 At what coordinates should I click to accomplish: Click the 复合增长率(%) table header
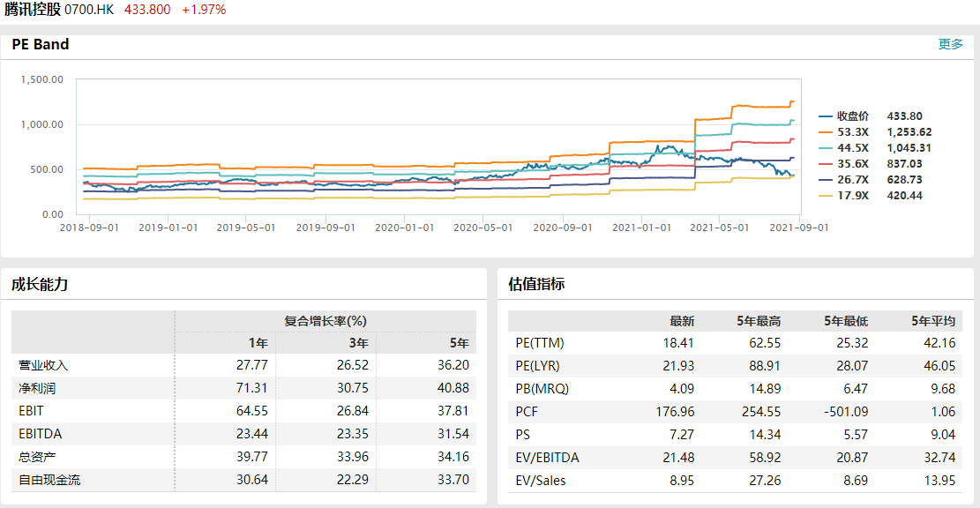click(x=325, y=321)
